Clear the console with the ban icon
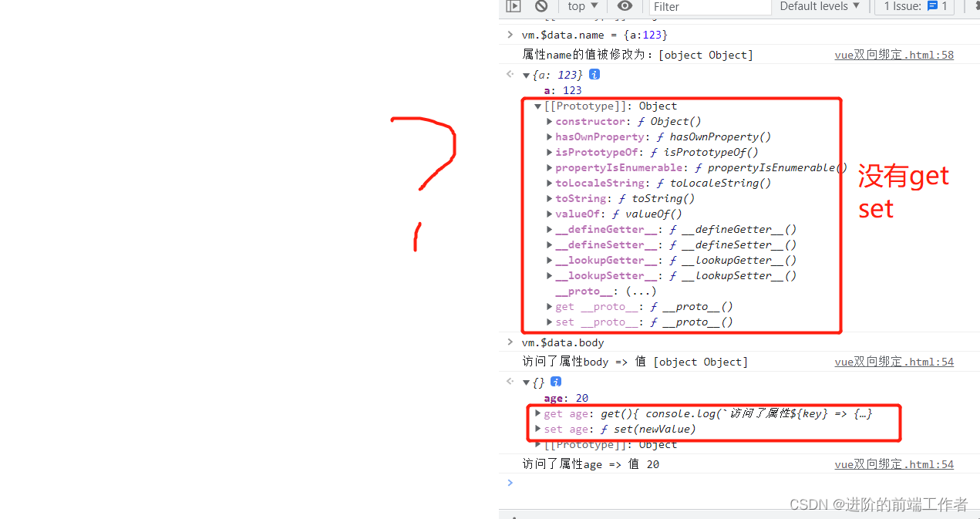The height and width of the screenshot is (519, 980). pyautogui.click(x=541, y=6)
